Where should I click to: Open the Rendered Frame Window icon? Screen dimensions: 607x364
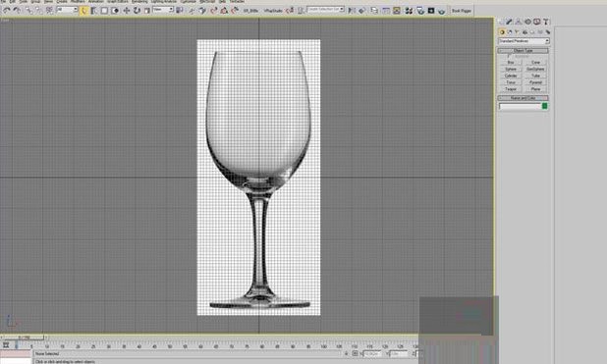pos(431,11)
